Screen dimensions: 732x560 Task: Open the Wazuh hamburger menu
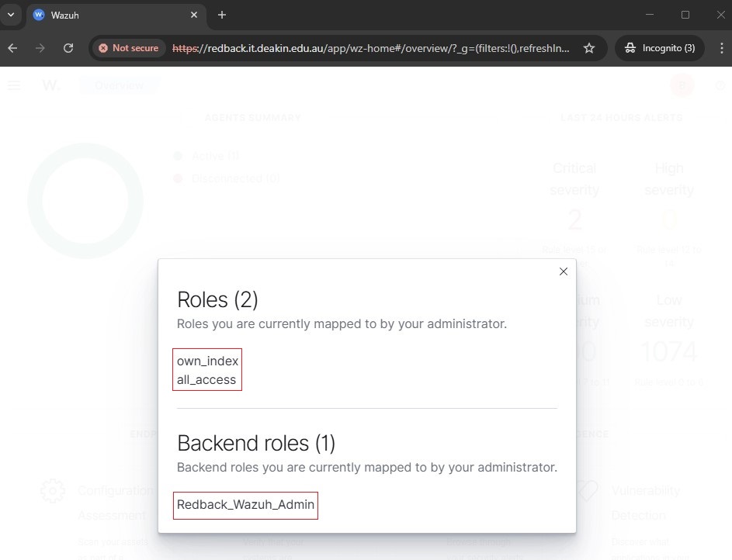tap(14, 85)
